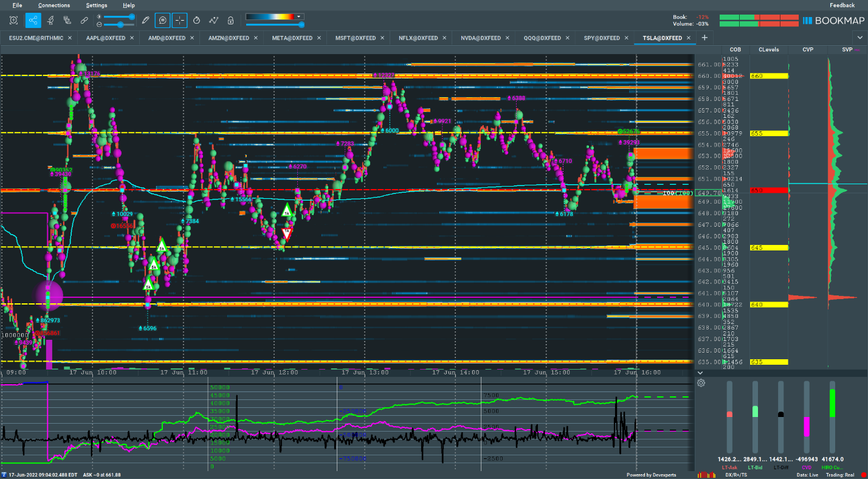This screenshot has height=479, width=868.
Task: Open the Connections menu
Action: pyautogui.click(x=54, y=5)
